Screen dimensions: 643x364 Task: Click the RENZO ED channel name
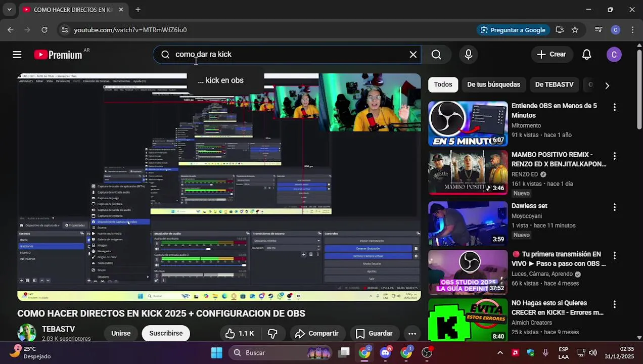tap(525, 174)
